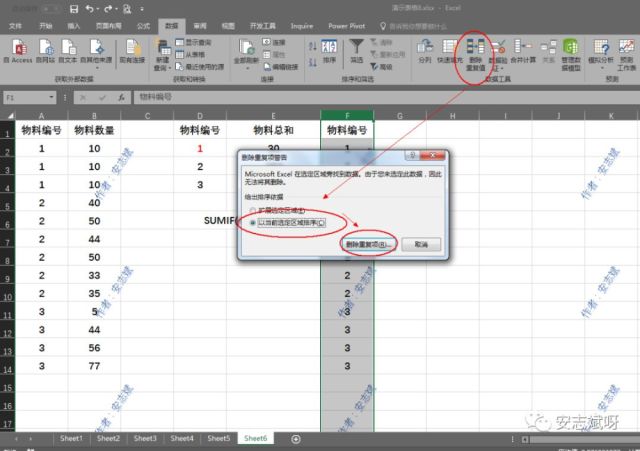Open Customize Quick Access Toolbar dropdown

pyautogui.click(x=142, y=9)
